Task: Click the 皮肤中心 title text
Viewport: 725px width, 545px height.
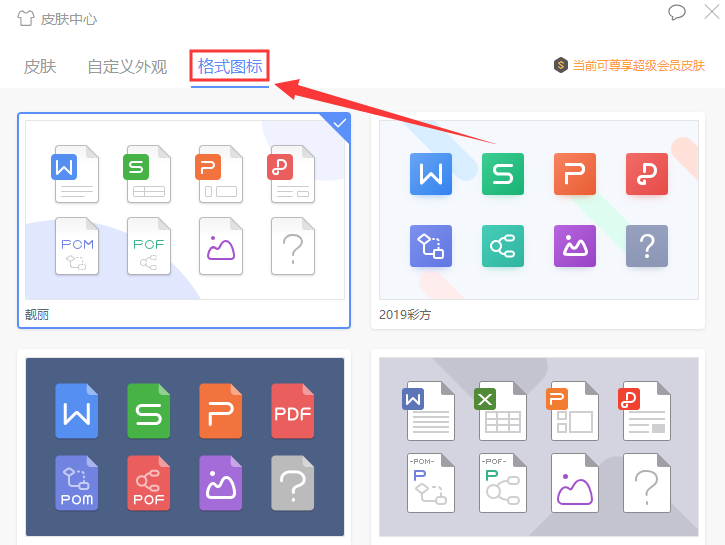Action: [69, 19]
